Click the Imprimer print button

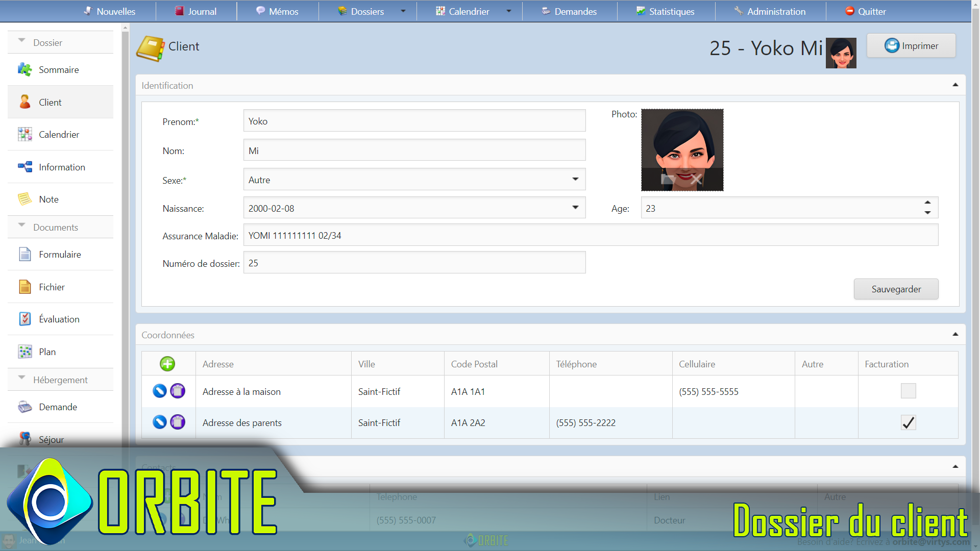[x=911, y=45]
